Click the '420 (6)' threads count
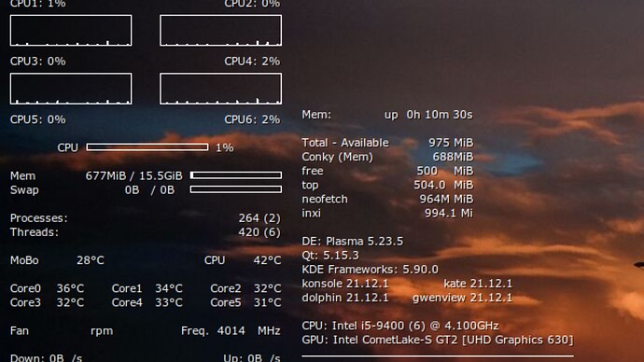The image size is (644, 362). [x=259, y=232]
